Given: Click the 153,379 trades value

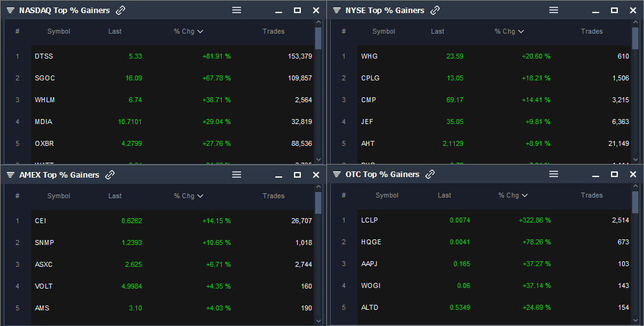Looking at the screenshot, I should tap(300, 56).
